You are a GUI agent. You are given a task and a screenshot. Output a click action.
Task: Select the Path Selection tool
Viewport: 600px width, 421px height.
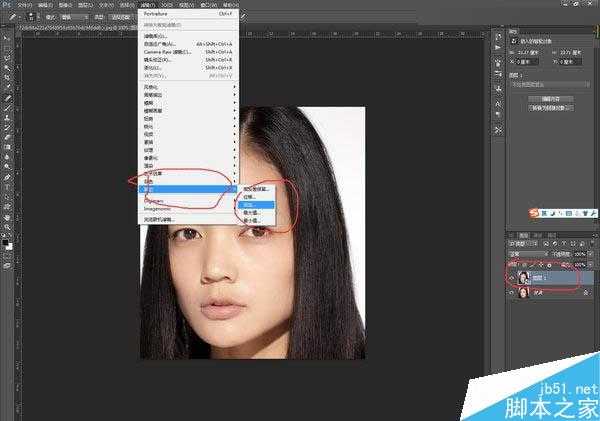click(x=7, y=198)
